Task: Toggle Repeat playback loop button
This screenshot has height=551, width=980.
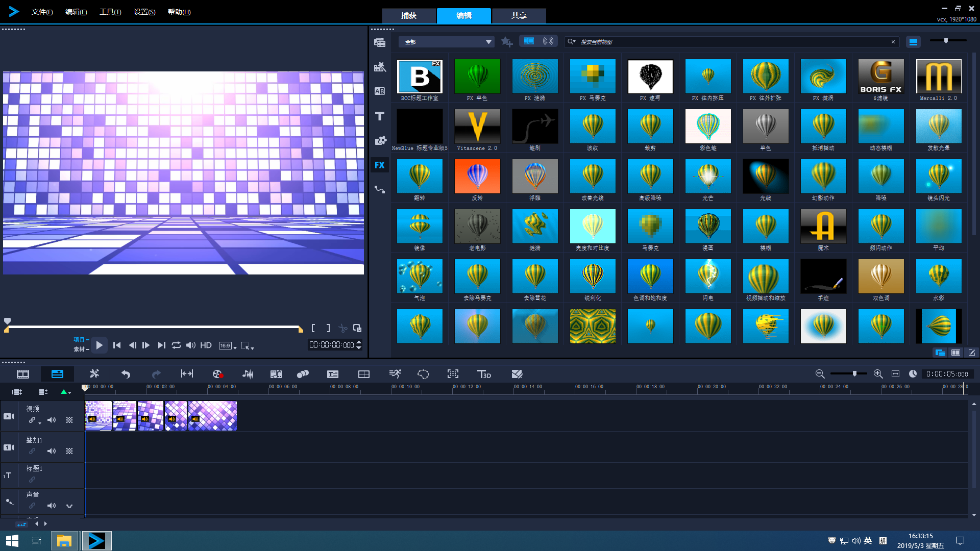Action: click(176, 345)
